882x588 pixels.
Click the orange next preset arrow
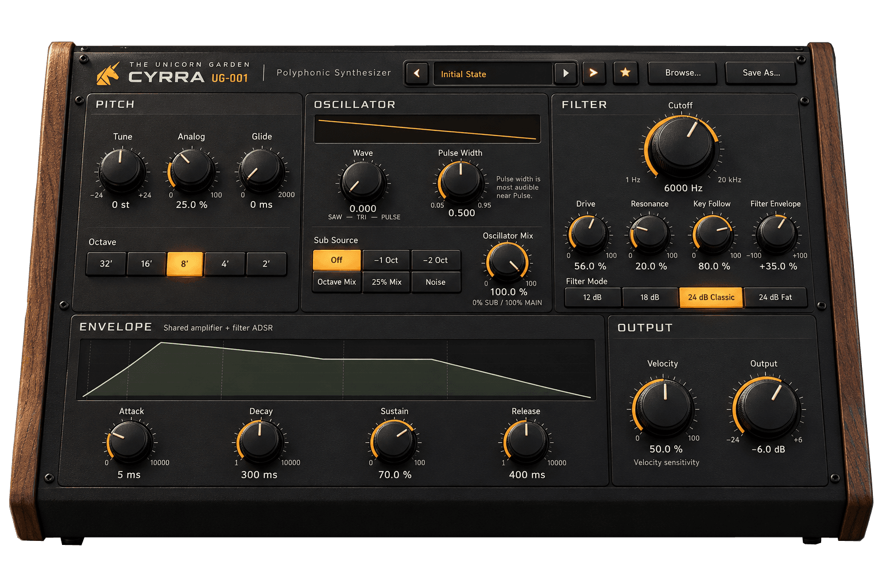pyautogui.click(x=593, y=73)
